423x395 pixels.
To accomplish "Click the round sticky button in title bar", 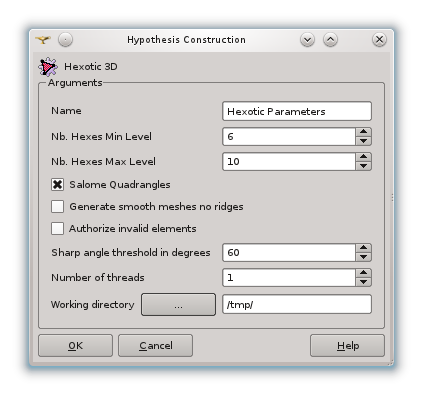I will tap(65, 40).
